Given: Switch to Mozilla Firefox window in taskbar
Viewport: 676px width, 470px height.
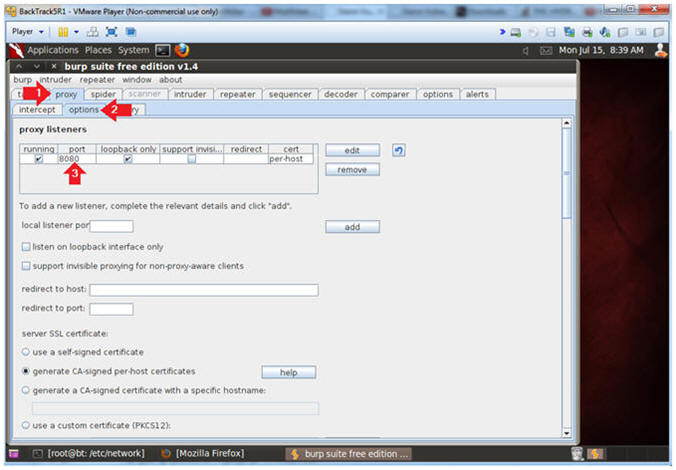Looking at the screenshot, I should tap(202, 453).
